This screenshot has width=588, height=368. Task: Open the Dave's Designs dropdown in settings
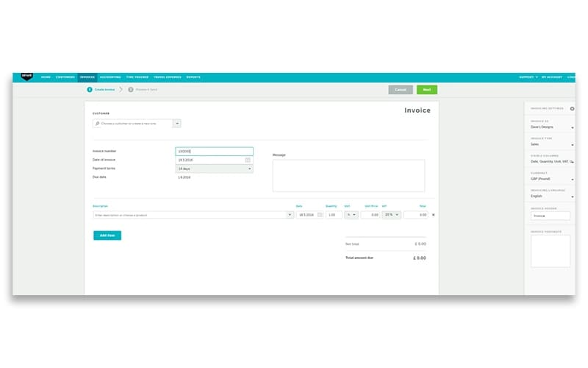(x=552, y=127)
